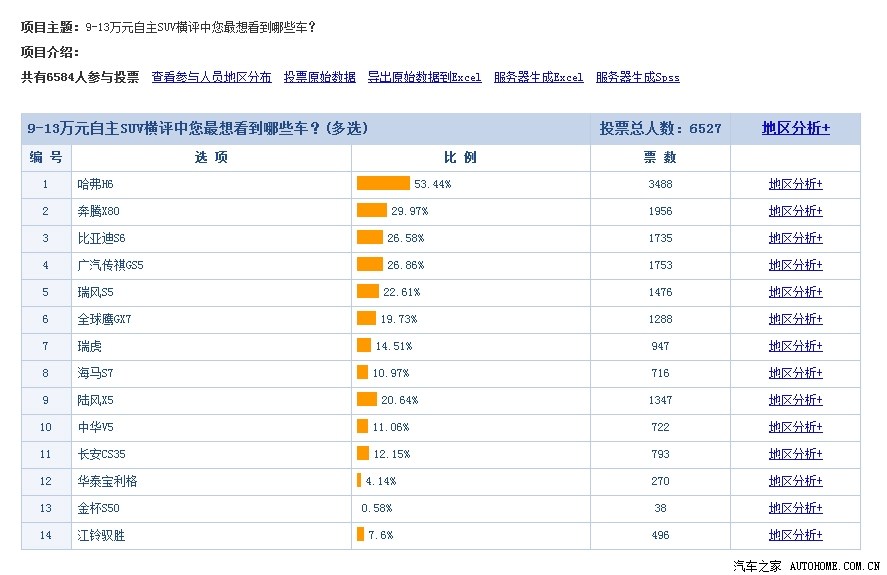Open 地区分析+ for 海马S7 row

pos(795,373)
